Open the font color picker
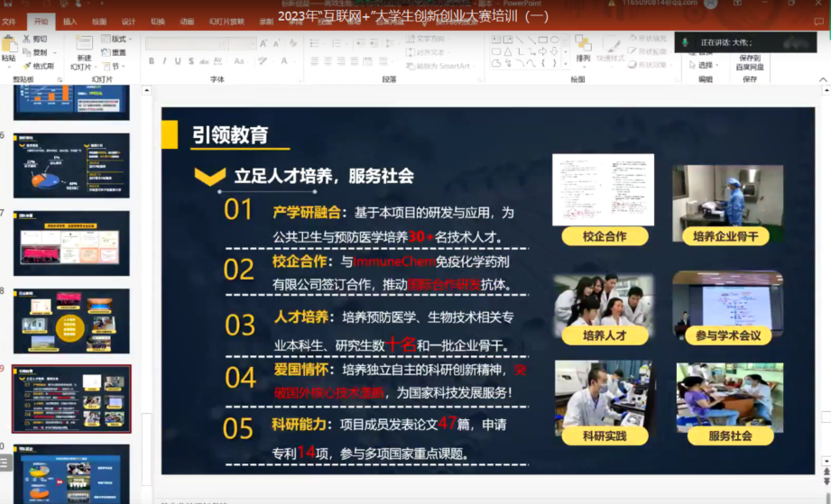 (x=283, y=61)
